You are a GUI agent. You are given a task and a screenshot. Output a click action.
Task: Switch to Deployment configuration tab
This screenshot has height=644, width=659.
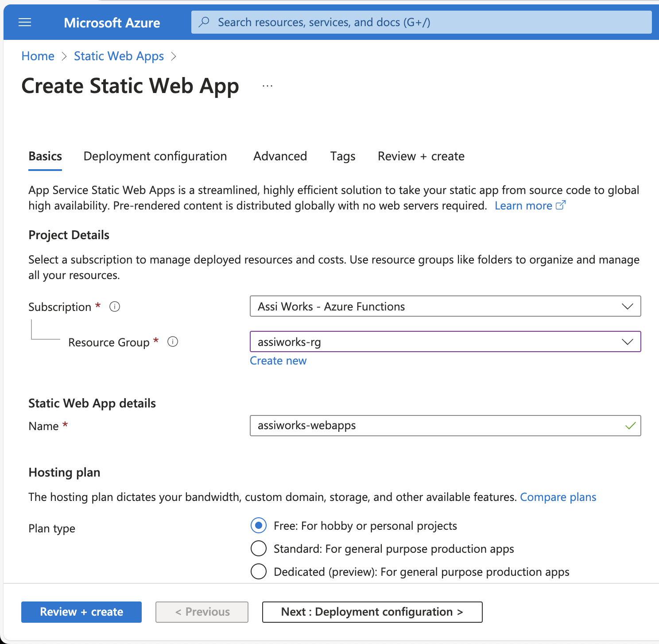click(155, 156)
